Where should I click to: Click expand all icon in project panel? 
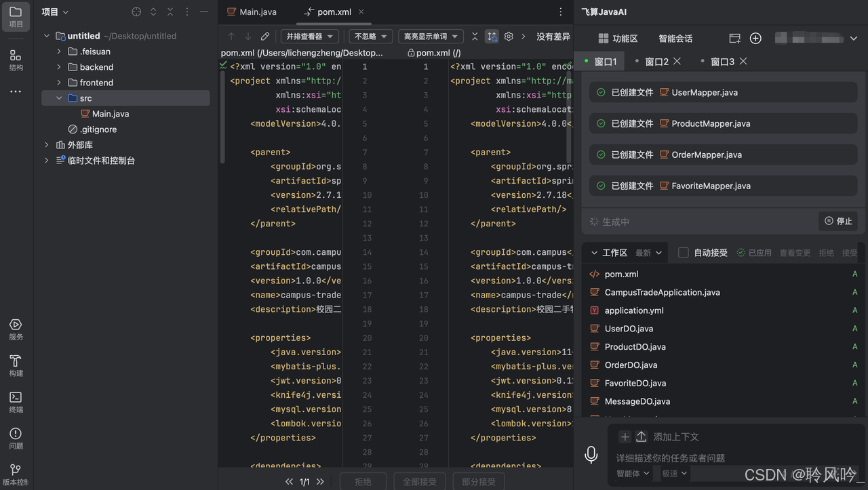pyautogui.click(x=153, y=12)
